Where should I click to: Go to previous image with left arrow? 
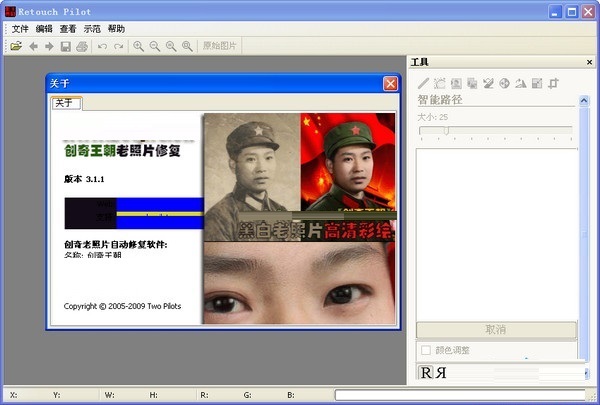click(34, 46)
